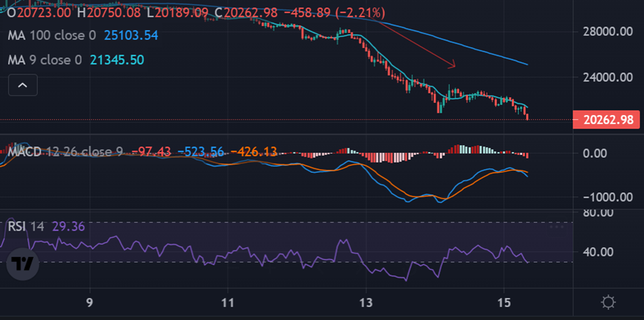The image size is (644, 320).
Task: Select the MA 9 indicator legend
Action: pyautogui.click(x=44, y=61)
